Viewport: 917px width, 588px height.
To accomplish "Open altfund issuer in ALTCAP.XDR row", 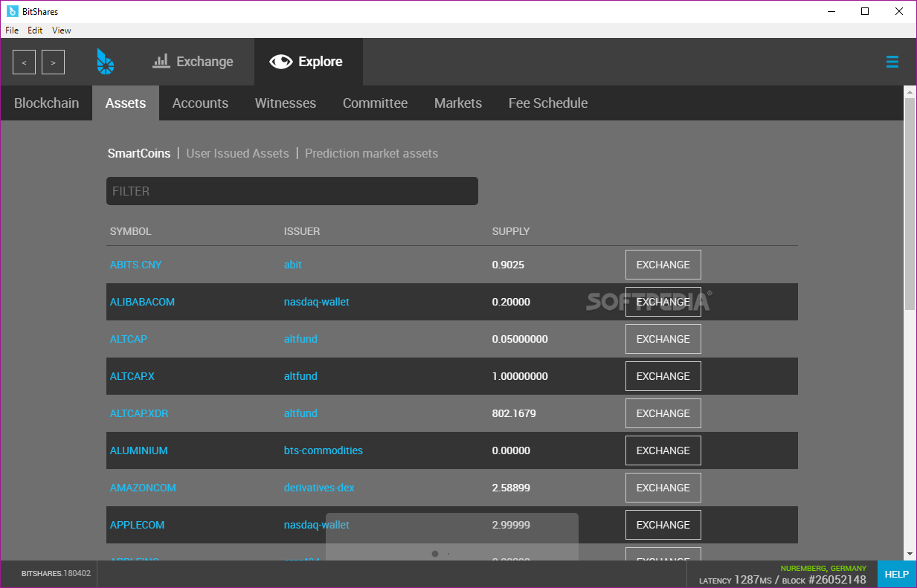I will click(300, 413).
